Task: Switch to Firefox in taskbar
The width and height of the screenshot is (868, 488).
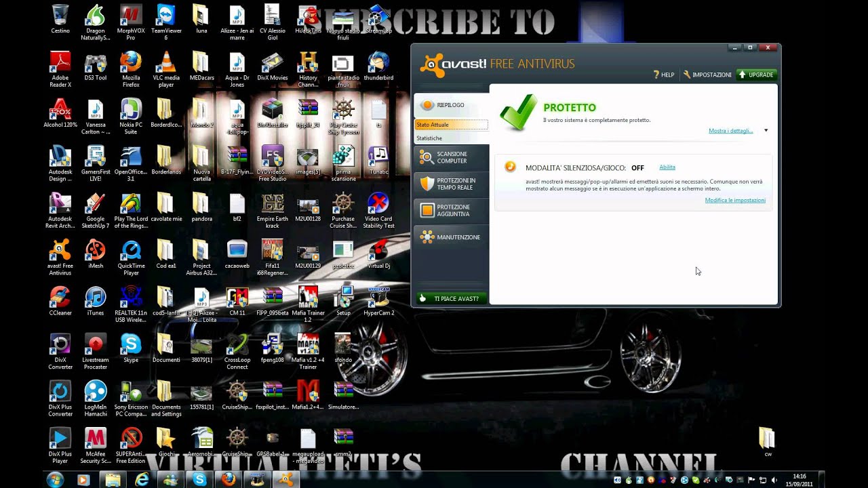Action: coord(229,480)
